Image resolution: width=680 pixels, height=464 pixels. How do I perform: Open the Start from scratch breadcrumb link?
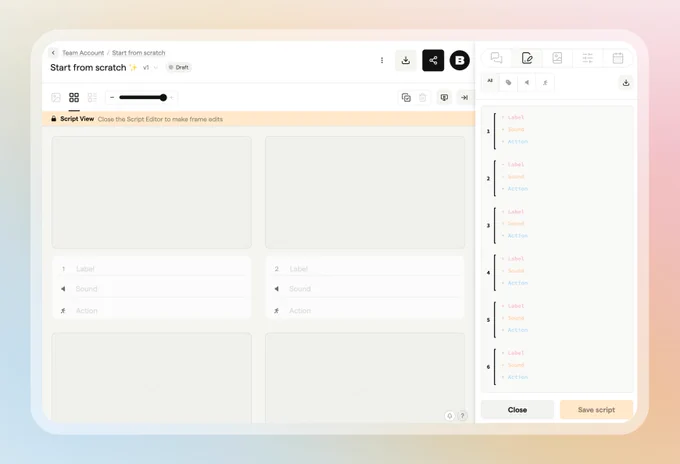138,53
